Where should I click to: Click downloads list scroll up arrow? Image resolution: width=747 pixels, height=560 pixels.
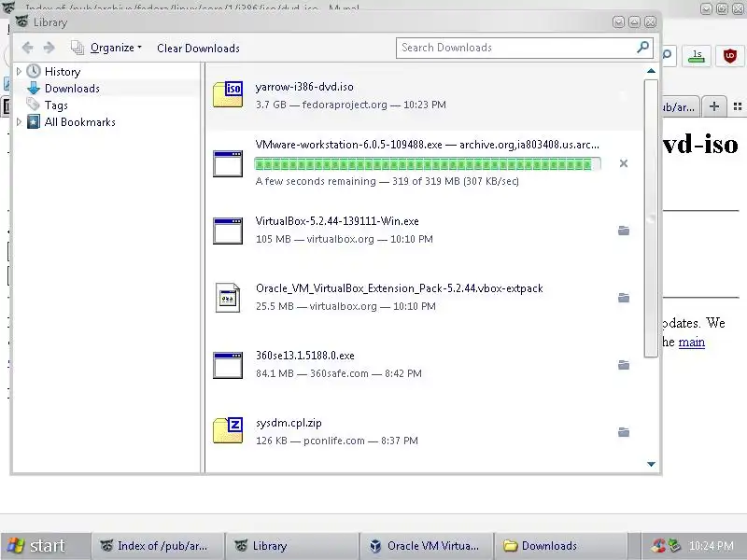[651, 71]
